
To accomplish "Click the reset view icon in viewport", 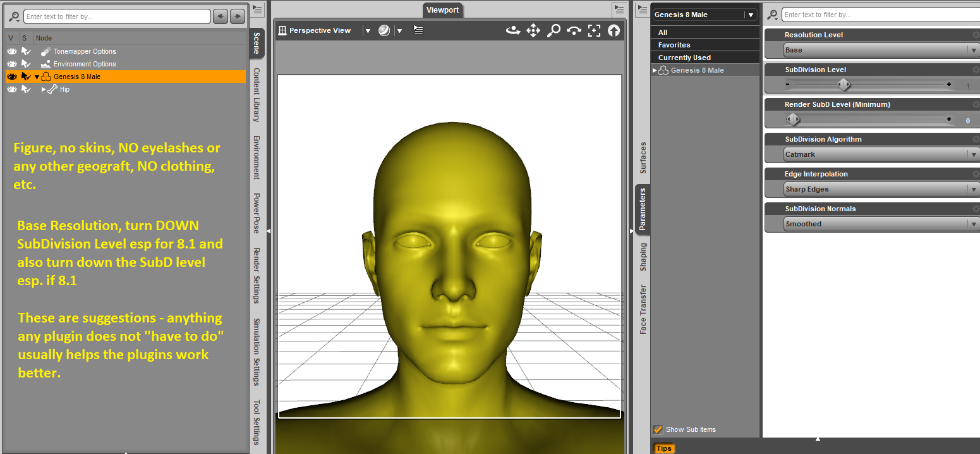I will [614, 30].
